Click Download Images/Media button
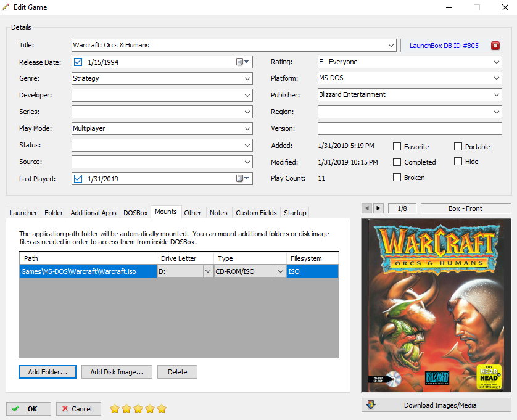This screenshot has height=420, width=517. [436, 405]
